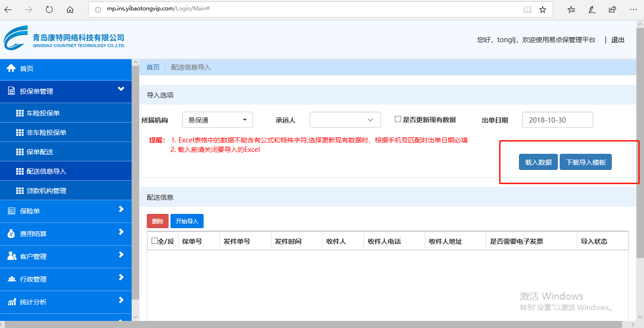644x328 pixels.
Task: Click the 费用结算 money bag icon
Action: point(11,233)
